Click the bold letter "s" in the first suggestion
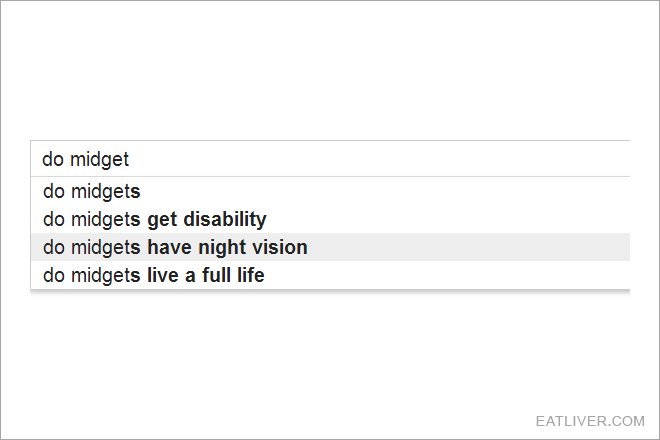 point(136,192)
